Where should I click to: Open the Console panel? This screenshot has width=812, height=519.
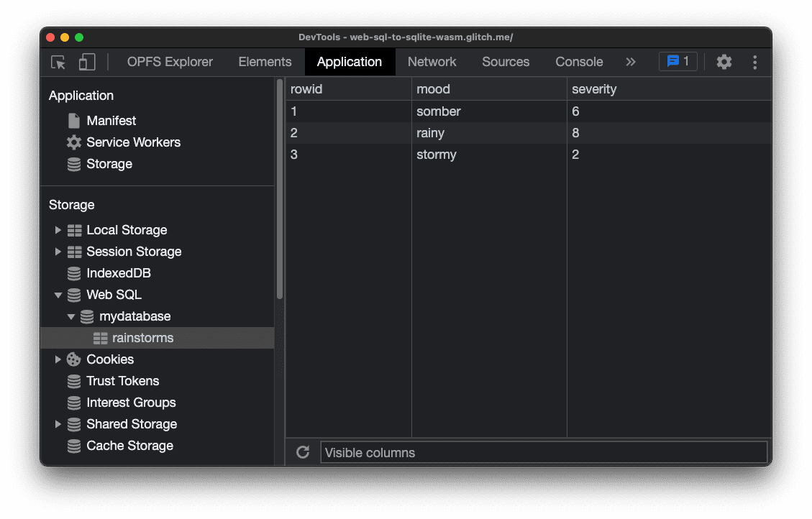point(579,62)
